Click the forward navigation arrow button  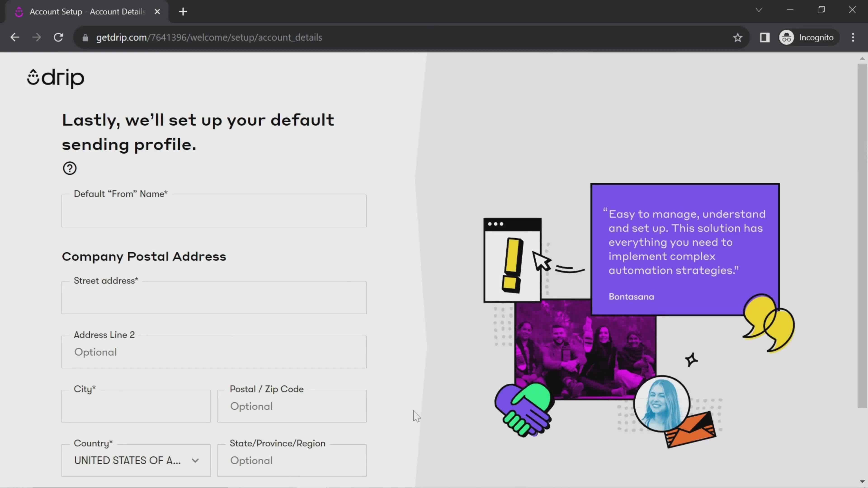36,37
